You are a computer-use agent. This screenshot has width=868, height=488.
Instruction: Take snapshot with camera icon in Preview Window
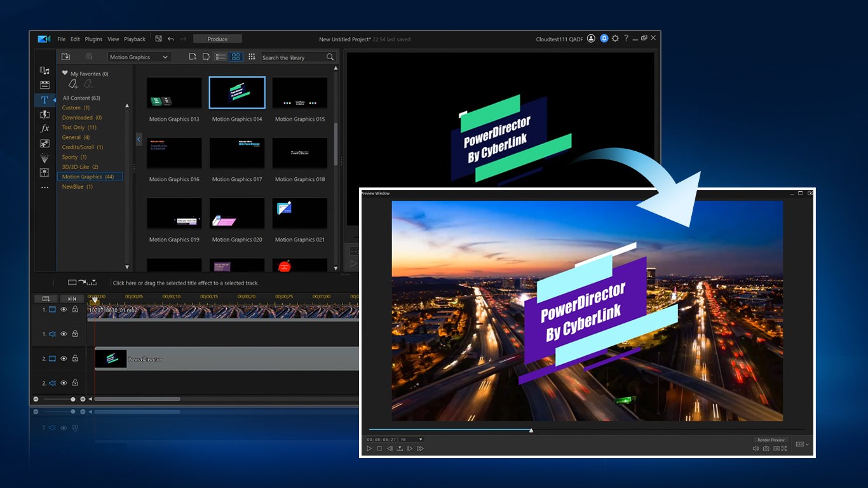pyautogui.click(x=766, y=449)
